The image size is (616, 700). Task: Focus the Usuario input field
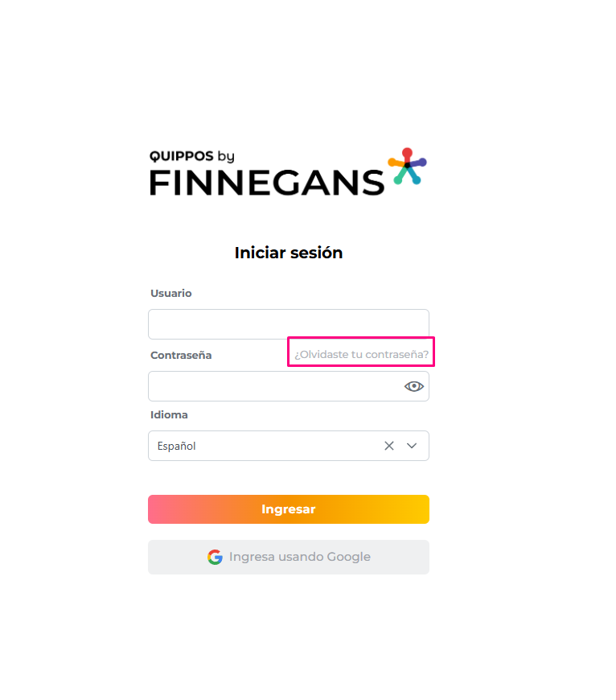(x=288, y=324)
